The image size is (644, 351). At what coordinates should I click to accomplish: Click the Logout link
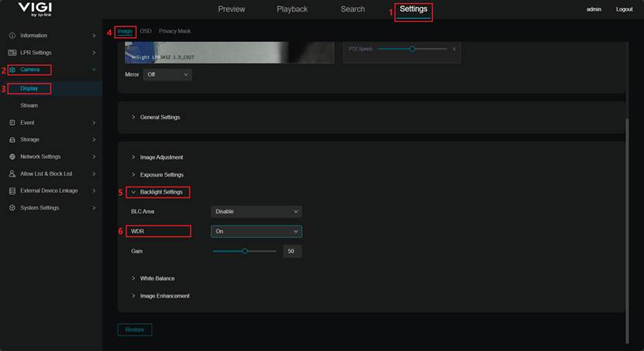click(x=625, y=9)
